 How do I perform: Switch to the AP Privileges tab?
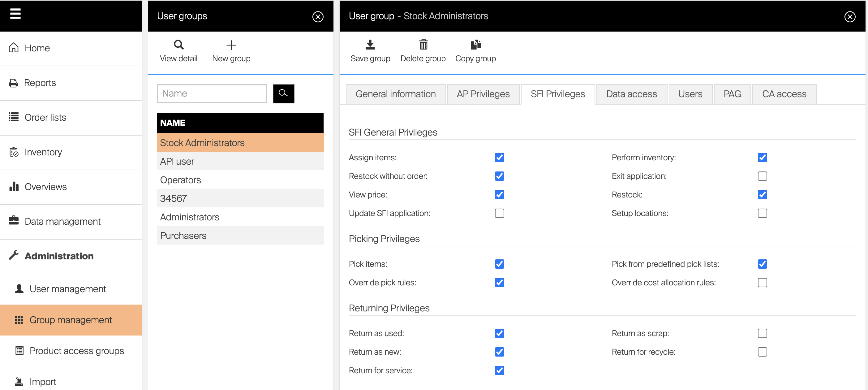[483, 94]
